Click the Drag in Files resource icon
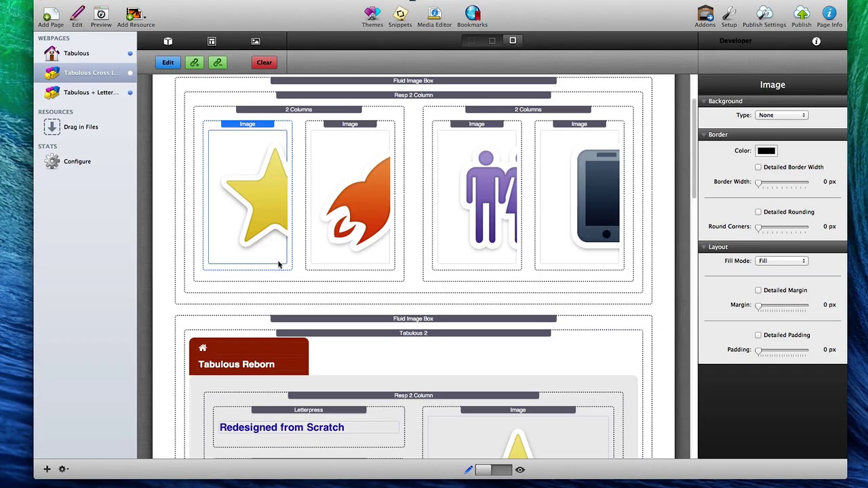This screenshot has width=868, height=488. point(52,127)
